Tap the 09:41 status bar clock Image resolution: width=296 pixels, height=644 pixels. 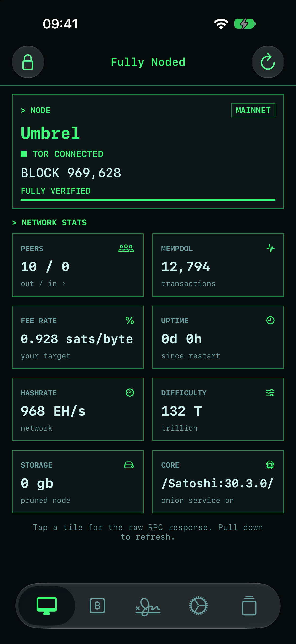click(x=60, y=24)
